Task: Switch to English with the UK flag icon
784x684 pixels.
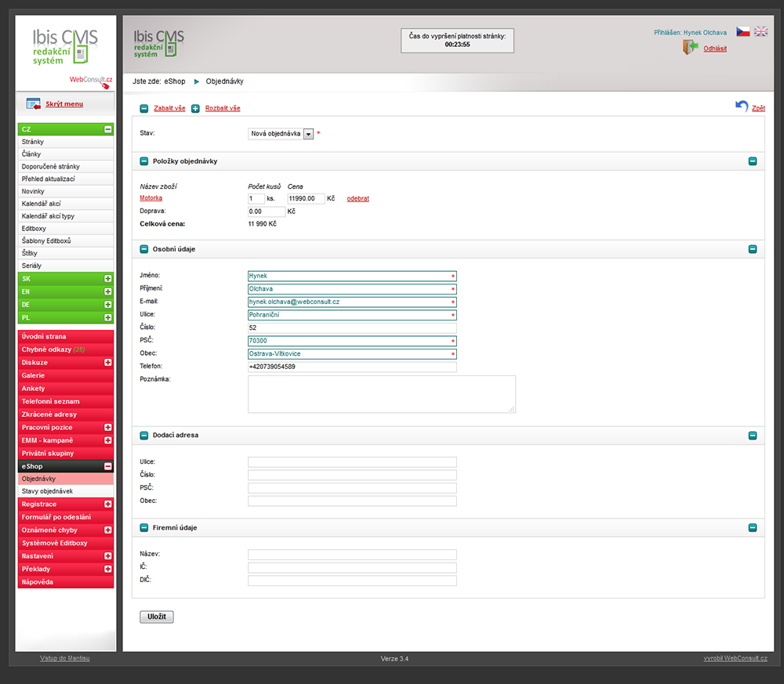Action: 760,31
